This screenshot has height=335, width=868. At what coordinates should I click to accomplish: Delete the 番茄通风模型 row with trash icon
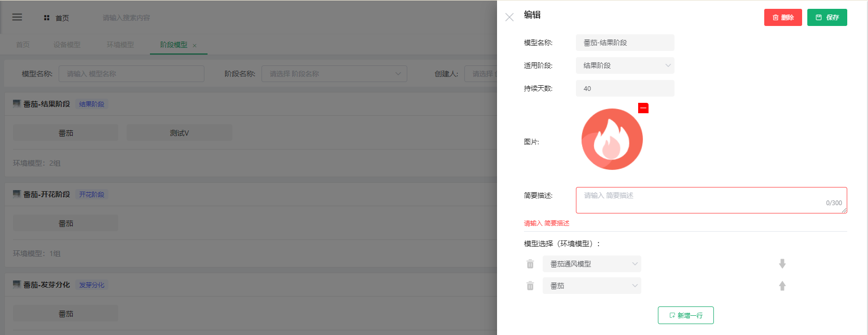click(530, 264)
